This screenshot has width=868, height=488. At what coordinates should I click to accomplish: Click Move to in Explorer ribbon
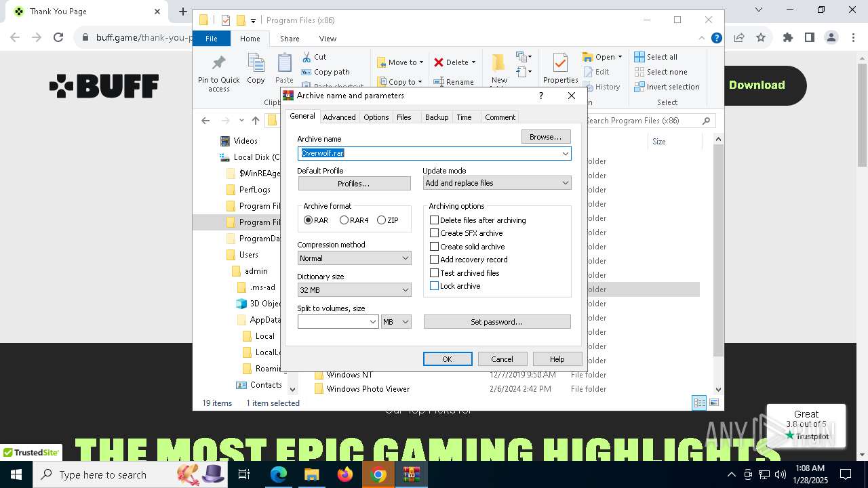coord(400,62)
